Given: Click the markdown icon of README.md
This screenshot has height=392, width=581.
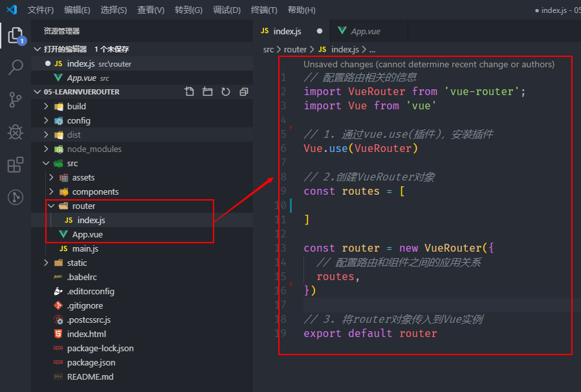Looking at the screenshot, I should (x=58, y=376).
